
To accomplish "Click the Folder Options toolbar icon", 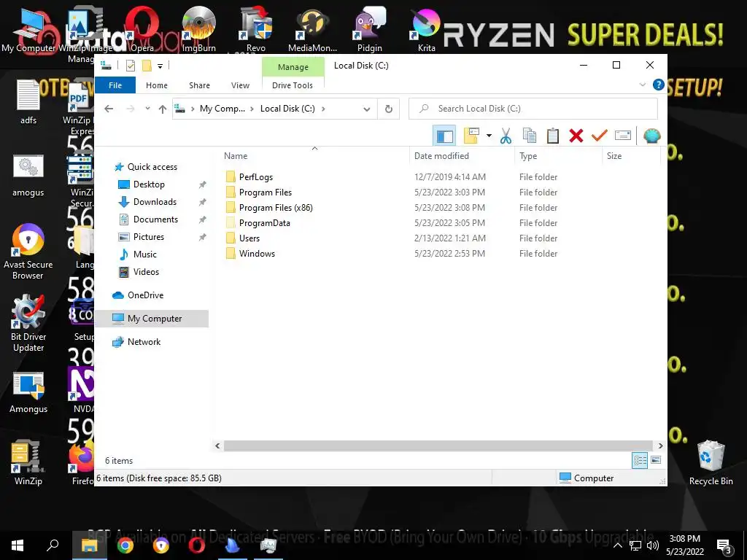I will tap(472, 136).
